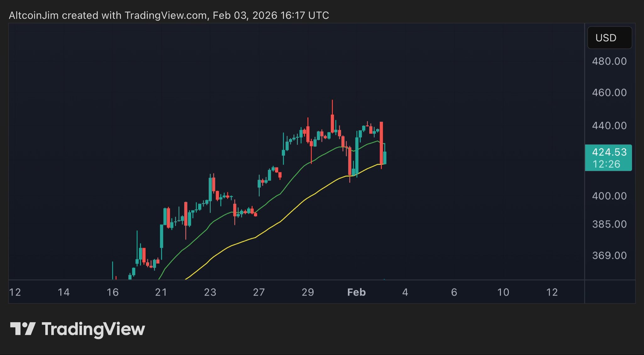
Task: Click the 400.00 price axis label
Action: (x=609, y=196)
